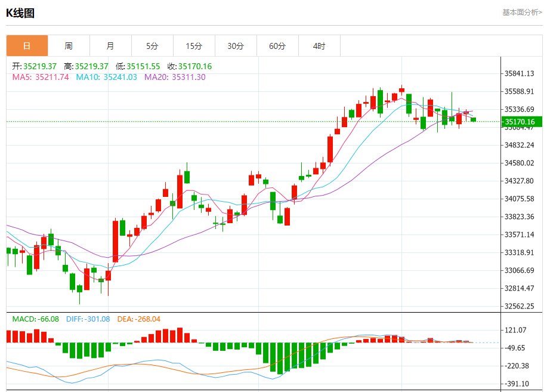Click the 121.07 MACD axis label
Screen dimensions: 547x392
[515, 330]
